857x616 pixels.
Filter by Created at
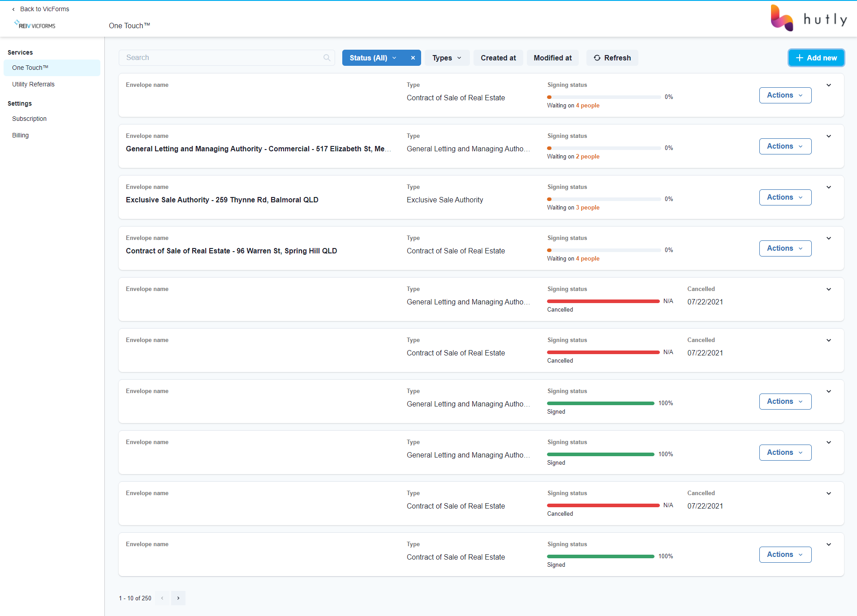(x=498, y=58)
